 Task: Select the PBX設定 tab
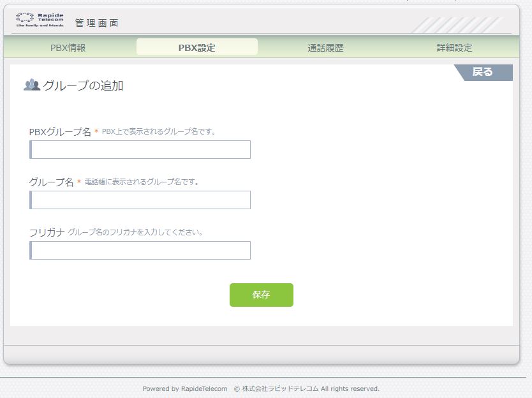point(196,47)
